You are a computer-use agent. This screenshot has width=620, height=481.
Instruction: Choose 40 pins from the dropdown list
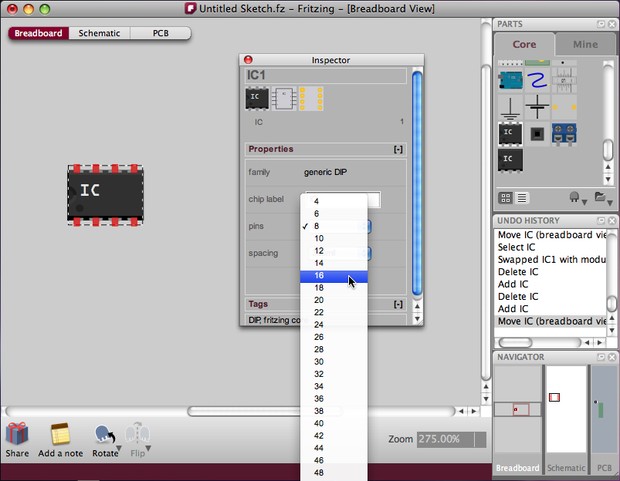[x=334, y=423]
